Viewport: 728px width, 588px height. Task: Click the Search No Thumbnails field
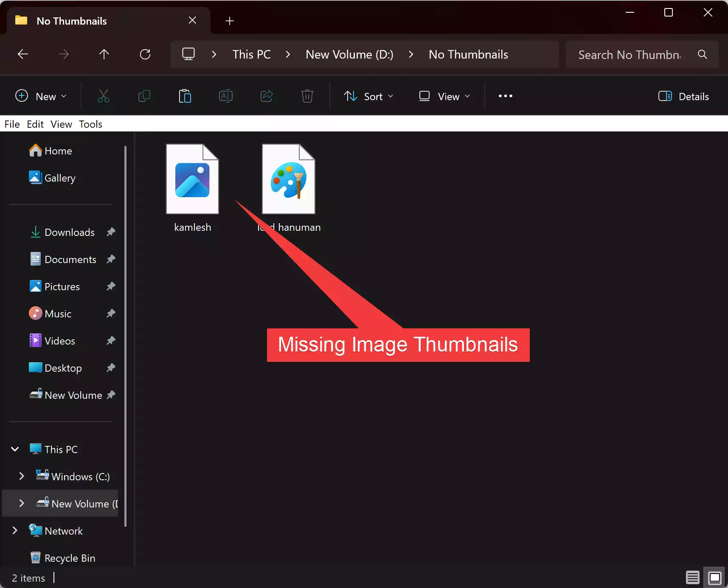point(630,55)
